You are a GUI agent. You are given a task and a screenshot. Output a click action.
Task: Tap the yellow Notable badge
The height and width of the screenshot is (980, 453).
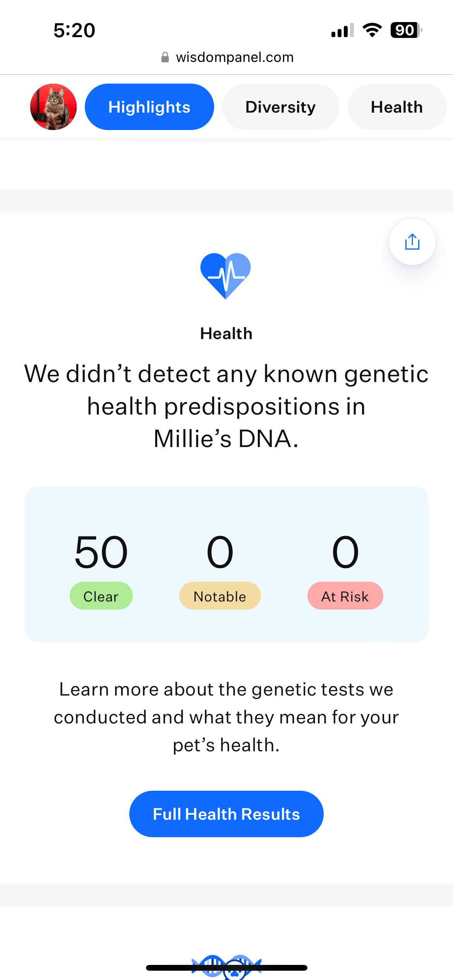[220, 596]
